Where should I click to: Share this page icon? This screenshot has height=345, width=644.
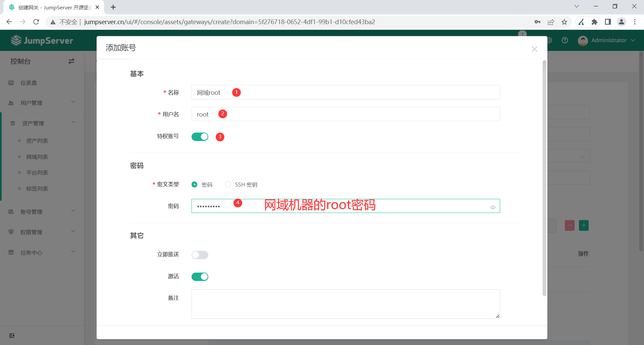(551, 22)
